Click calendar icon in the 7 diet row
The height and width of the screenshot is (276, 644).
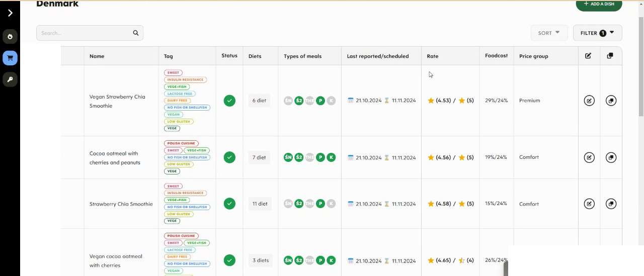point(351,157)
